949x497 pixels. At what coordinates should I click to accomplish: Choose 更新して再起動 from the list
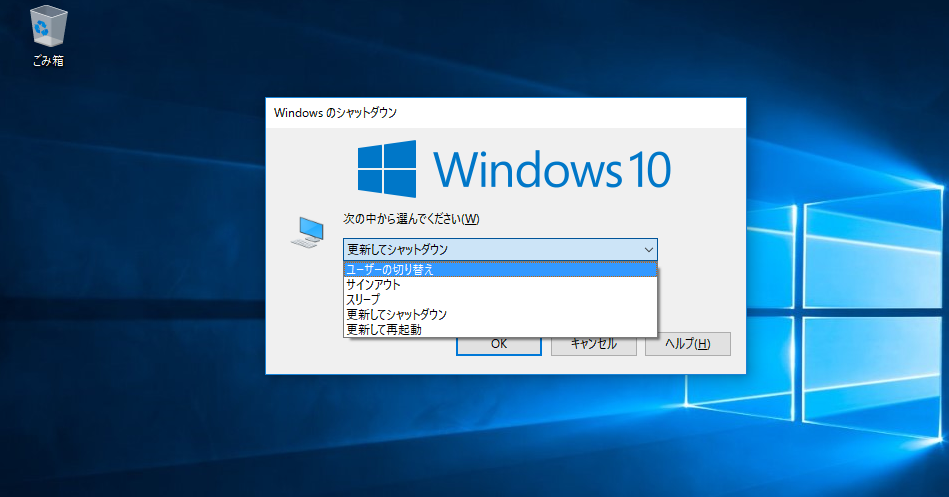tap(500, 330)
